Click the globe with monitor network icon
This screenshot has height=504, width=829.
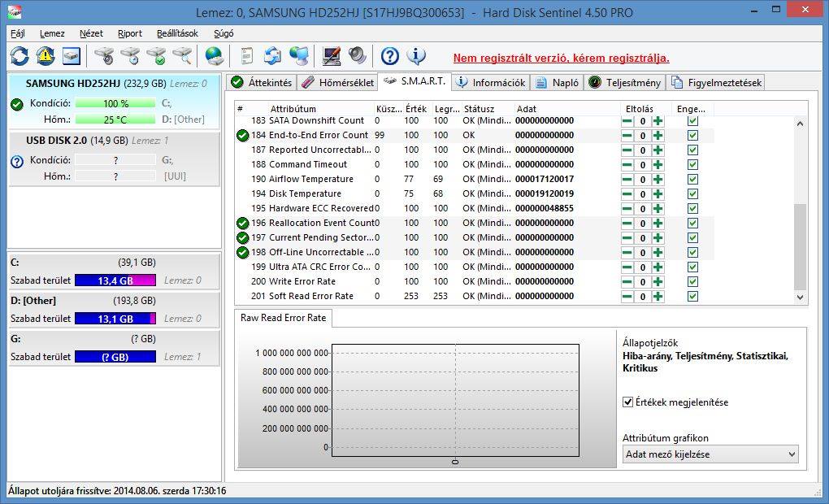[299, 56]
